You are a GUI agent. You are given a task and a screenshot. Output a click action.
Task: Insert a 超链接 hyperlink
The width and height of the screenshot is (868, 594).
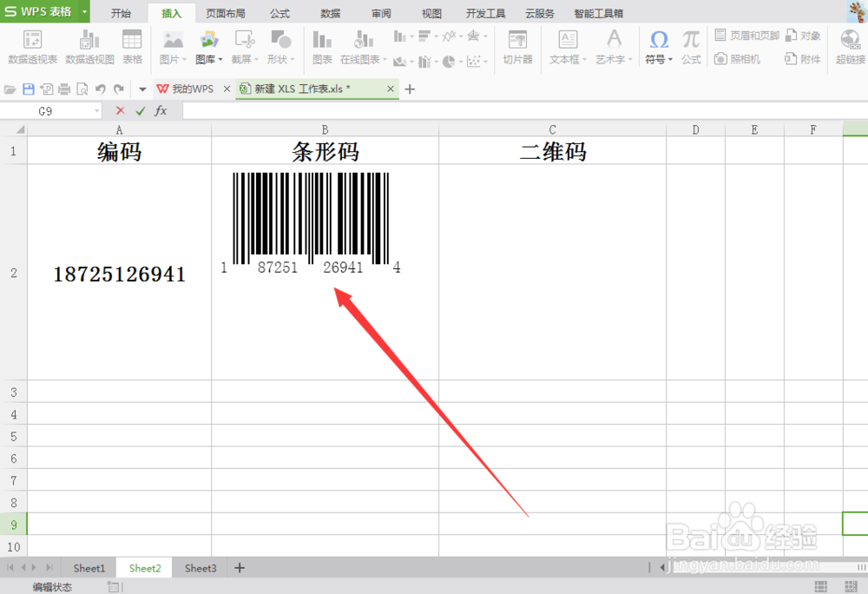851,47
